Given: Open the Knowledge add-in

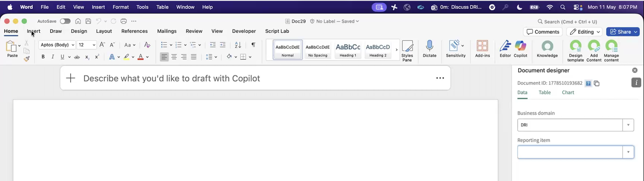Looking at the screenshot, I should pos(547,49).
